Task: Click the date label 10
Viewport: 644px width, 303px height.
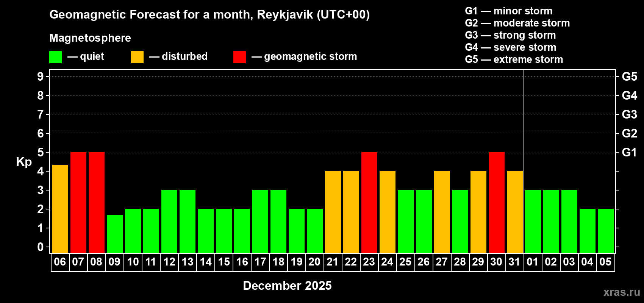Action: (x=133, y=262)
